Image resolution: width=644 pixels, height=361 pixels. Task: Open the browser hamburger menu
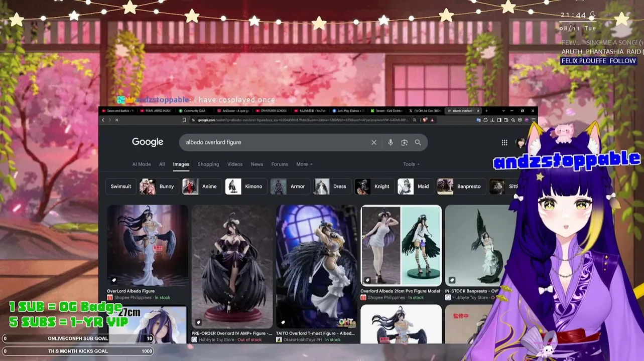[534, 120]
